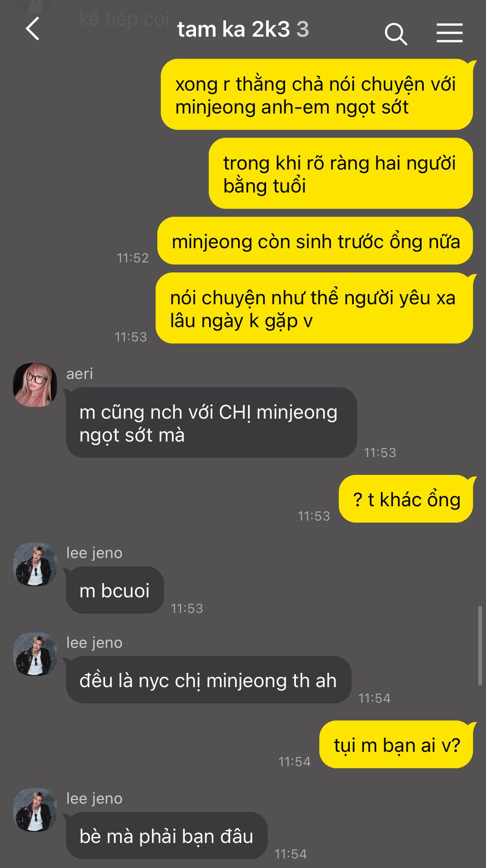Viewport: 486px width, 868px height.
Task: Open the hamburger menu icon
Action: coord(449,33)
